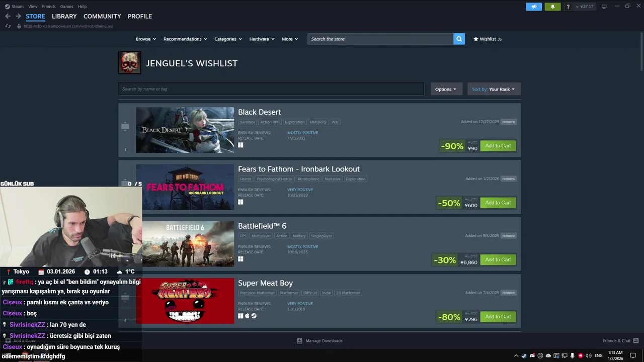Image resolution: width=644 pixels, height=362 pixels.
Task: Add Black Desert to cart
Action: point(498,146)
